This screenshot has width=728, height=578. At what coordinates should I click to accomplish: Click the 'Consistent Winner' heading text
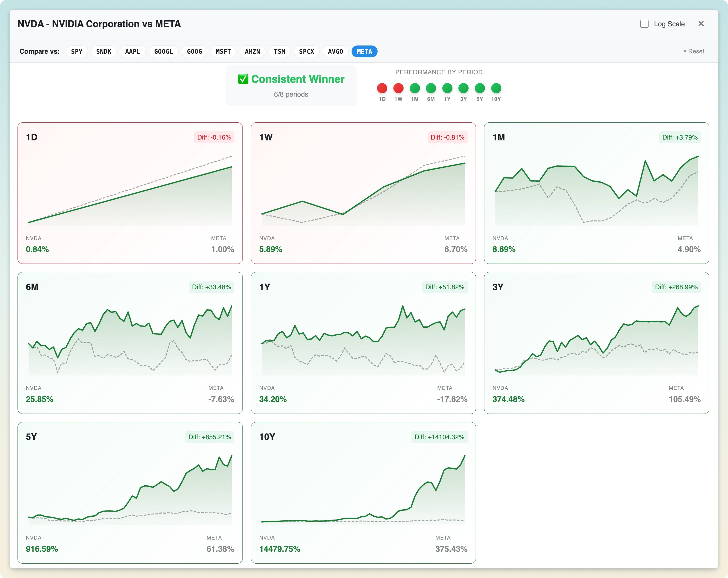coord(298,79)
